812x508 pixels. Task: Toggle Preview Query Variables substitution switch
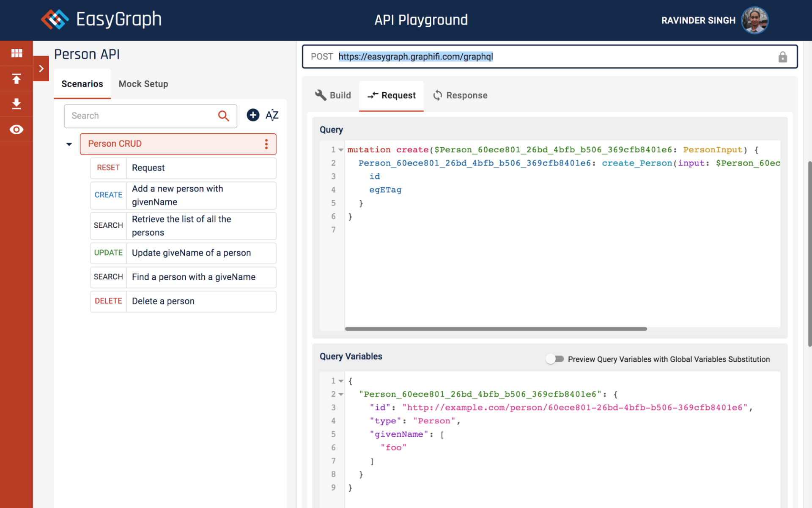click(554, 359)
